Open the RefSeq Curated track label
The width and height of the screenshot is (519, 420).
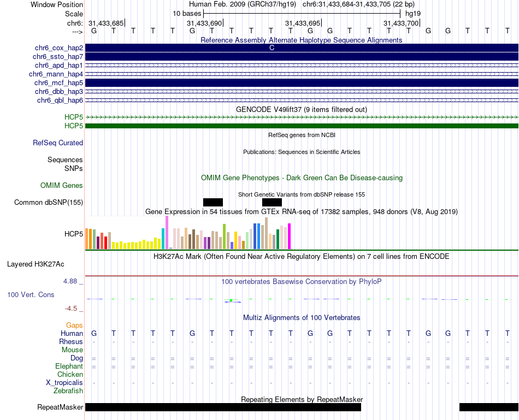[x=58, y=143]
